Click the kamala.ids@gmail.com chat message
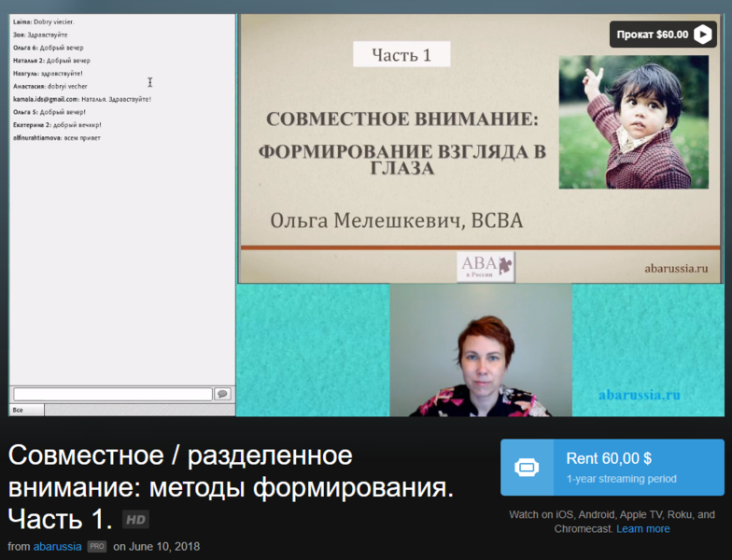The image size is (732, 560). click(82, 99)
